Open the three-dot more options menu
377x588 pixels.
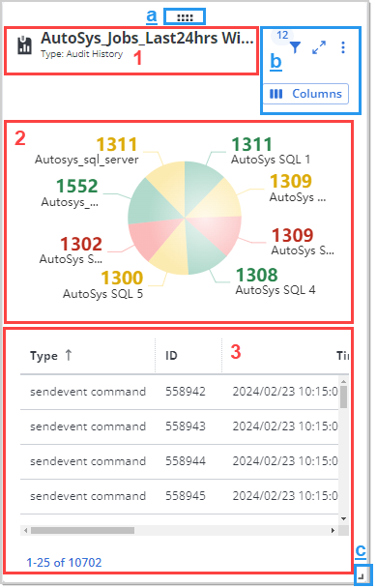[x=343, y=47]
